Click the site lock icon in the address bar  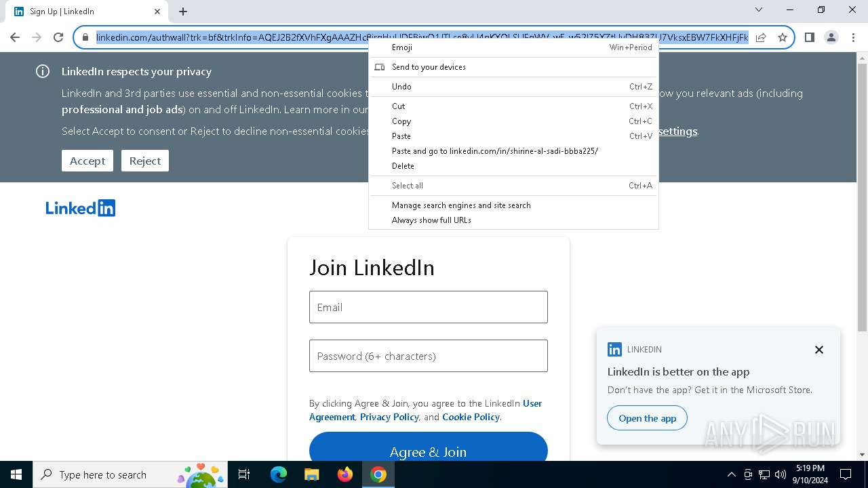pyautogui.click(x=85, y=37)
